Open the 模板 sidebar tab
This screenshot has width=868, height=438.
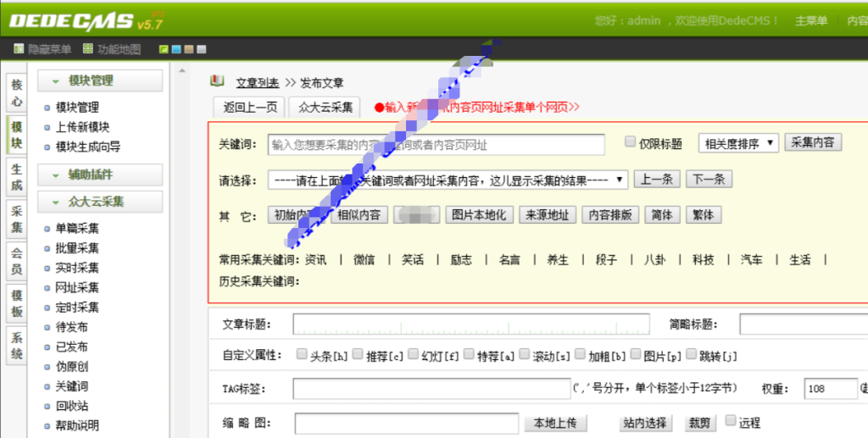click(17, 303)
